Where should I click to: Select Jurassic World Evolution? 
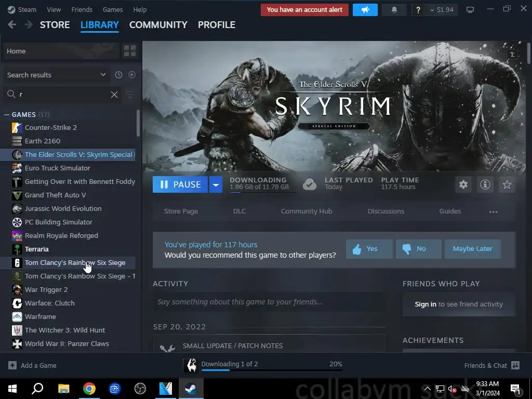click(68, 209)
